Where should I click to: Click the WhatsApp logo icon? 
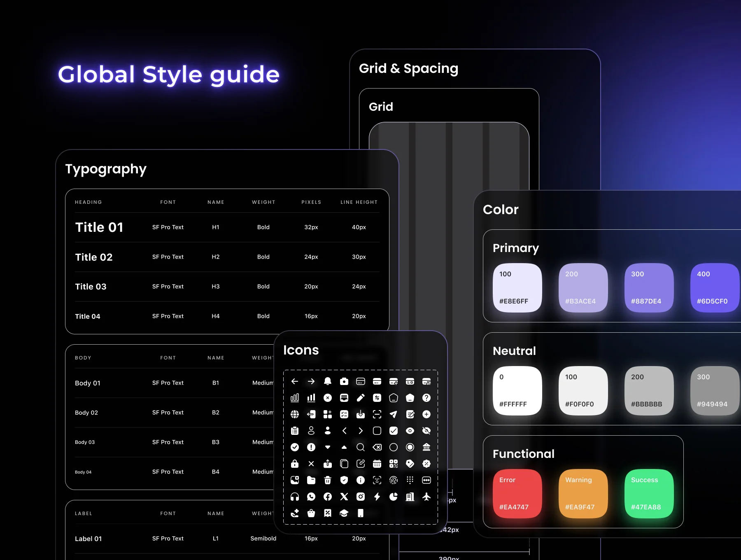tap(311, 497)
